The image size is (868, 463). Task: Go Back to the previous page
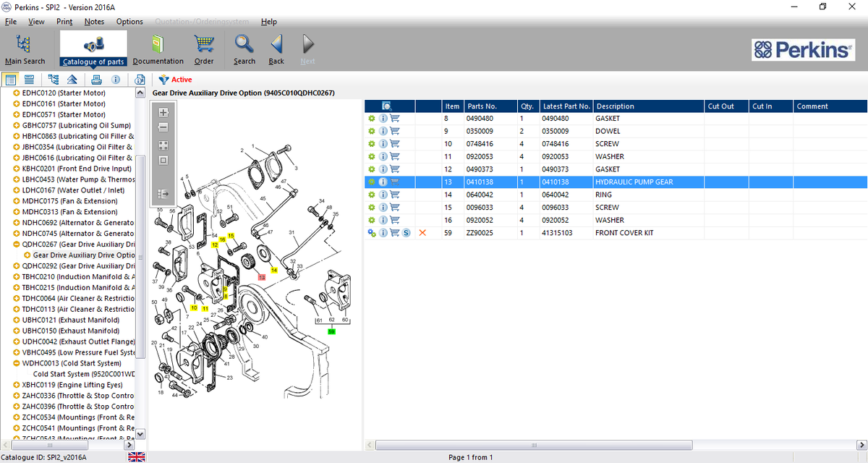point(276,45)
